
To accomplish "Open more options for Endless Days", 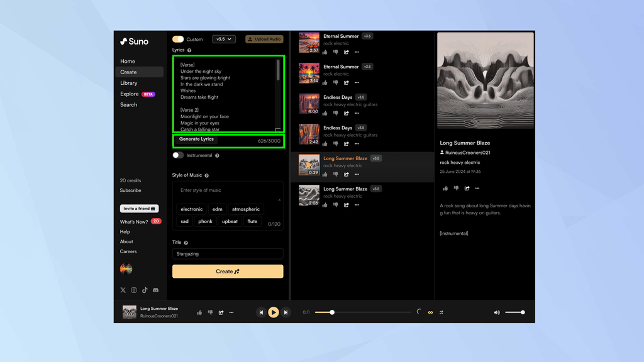I will (x=357, y=114).
